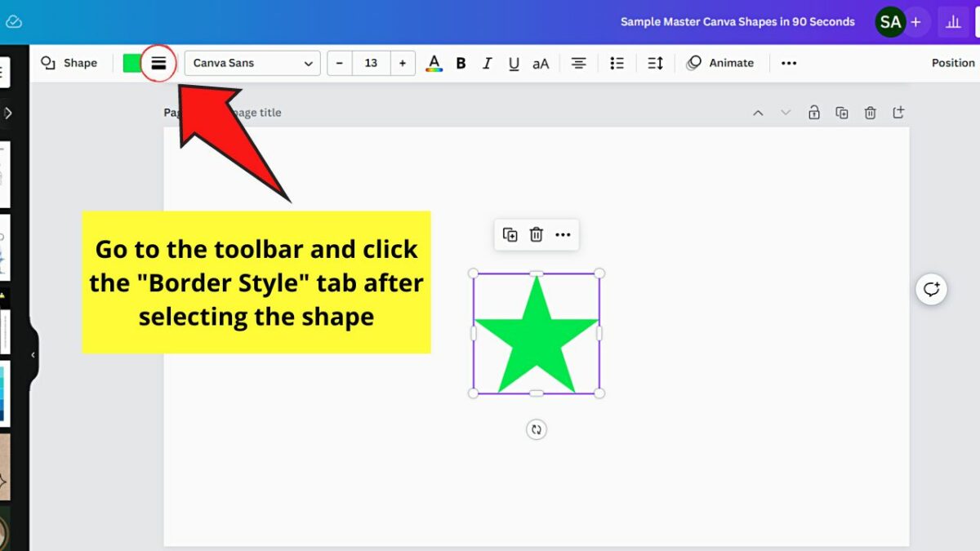
Task: Apply a bulleted list
Action: tap(617, 63)
